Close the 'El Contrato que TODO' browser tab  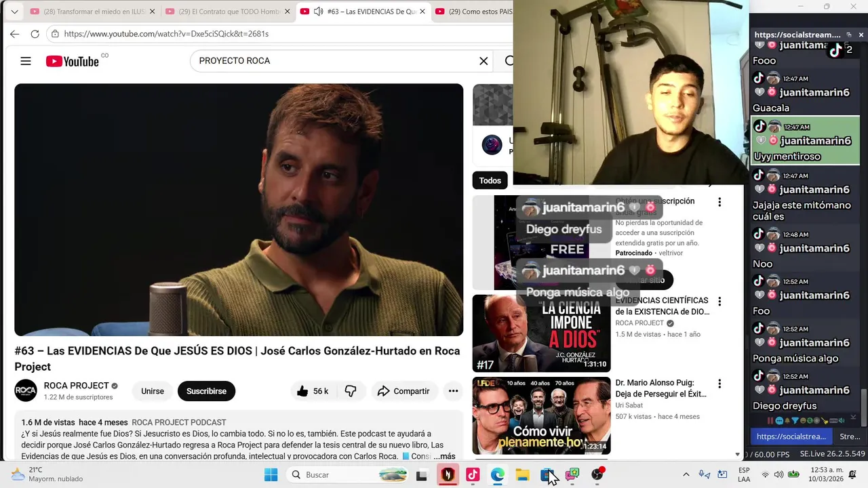(x=288, y=12)
